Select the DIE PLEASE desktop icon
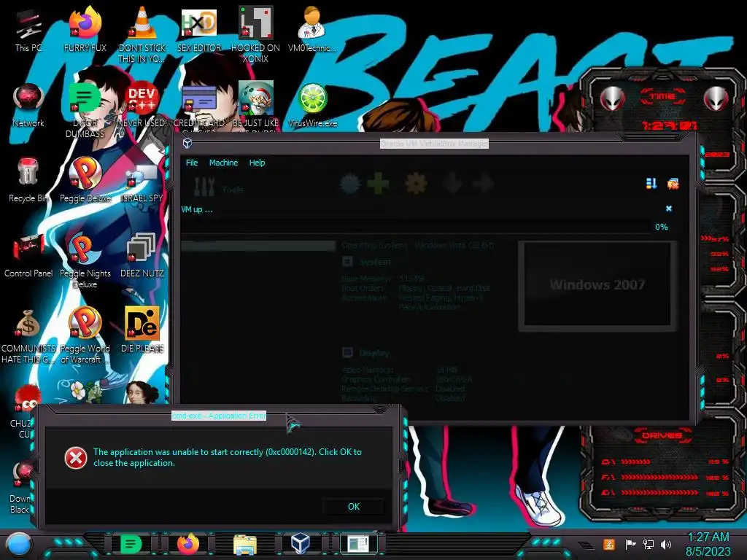747x560 pixels. click(x=142, y=330)
